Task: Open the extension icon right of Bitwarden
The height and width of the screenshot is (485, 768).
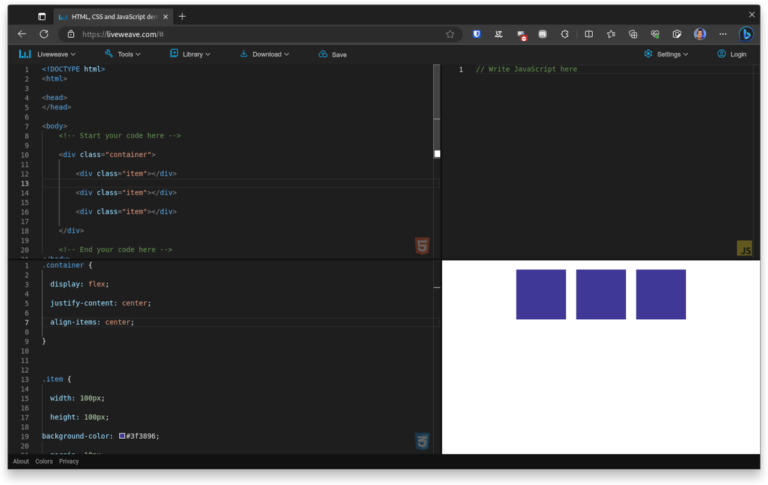Action: [499, 34]
